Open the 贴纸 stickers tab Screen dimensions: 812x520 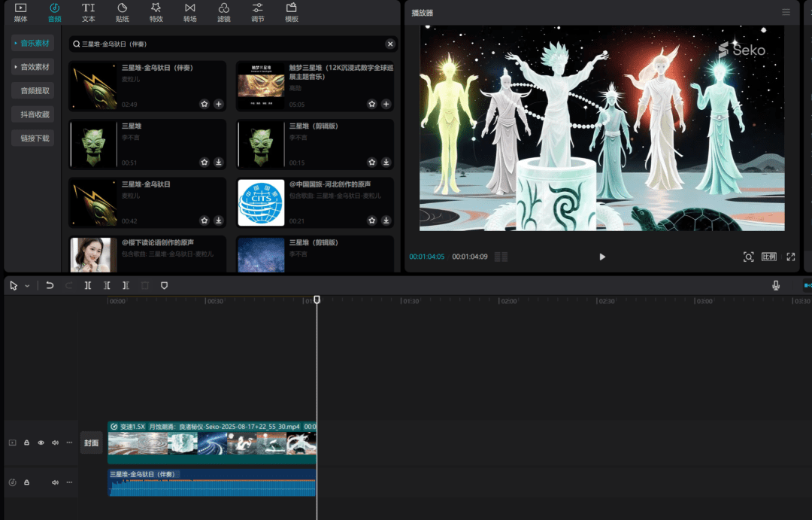[123, 13]
